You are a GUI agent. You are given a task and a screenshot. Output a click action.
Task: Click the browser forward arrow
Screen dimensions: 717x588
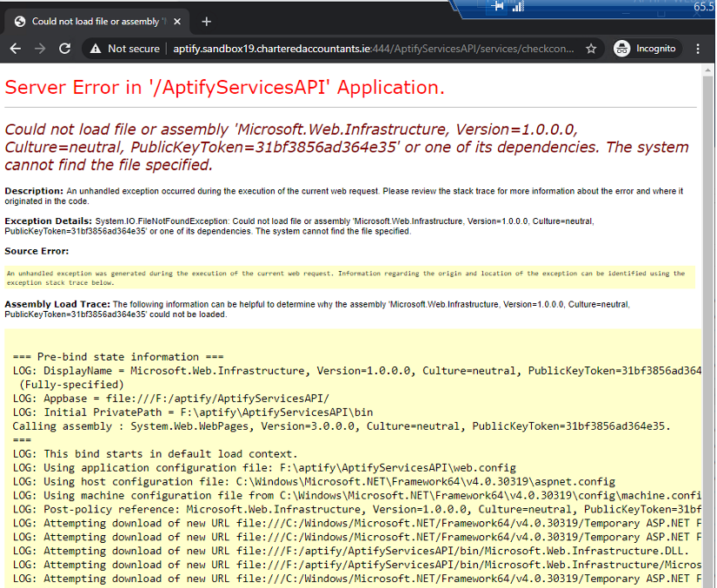click(x=40, y=49)
